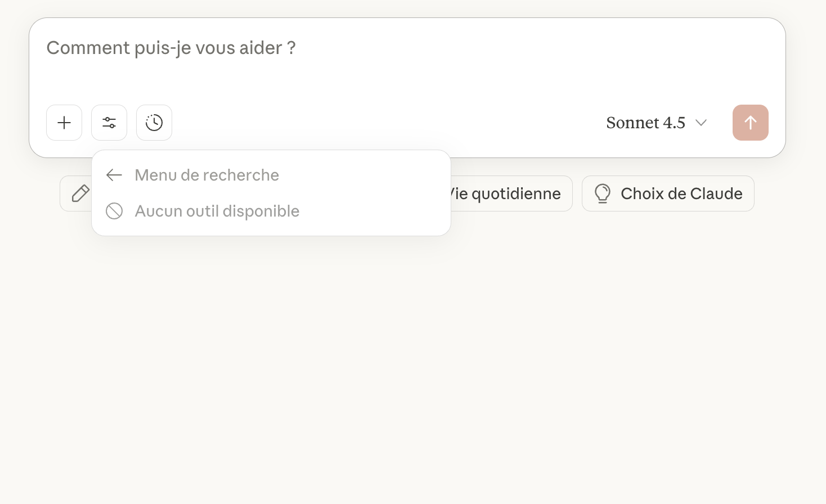Expand the chevron beside Sonnet 4.5
The height and width of the screenshot is (504, 826).
click(701, 123)
